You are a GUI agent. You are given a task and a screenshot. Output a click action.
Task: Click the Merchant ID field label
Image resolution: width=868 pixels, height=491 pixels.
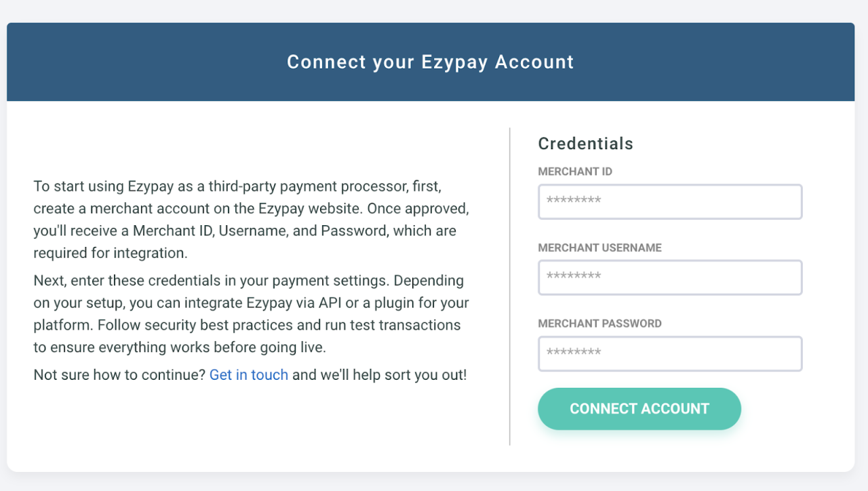(574, 172)
